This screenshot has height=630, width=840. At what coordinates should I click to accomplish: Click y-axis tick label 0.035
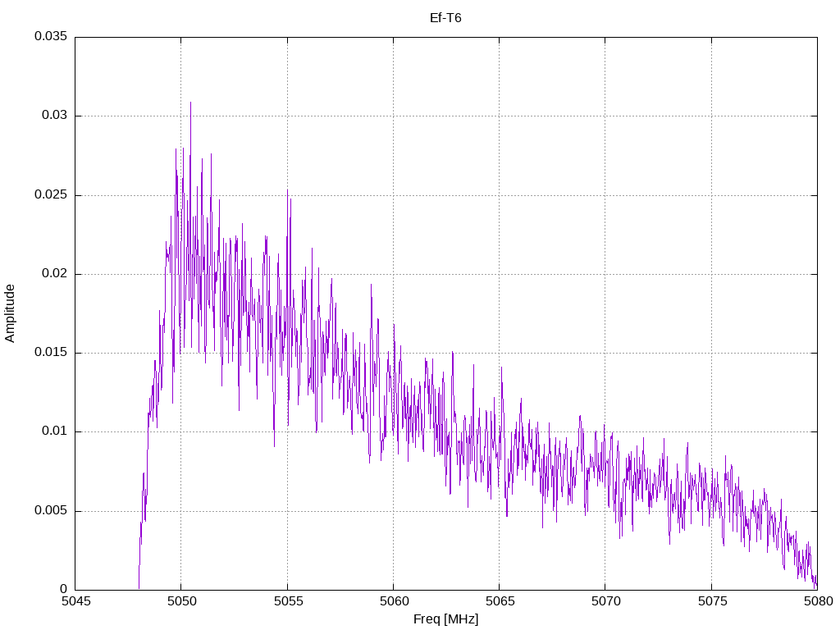[x=51, y=36]
